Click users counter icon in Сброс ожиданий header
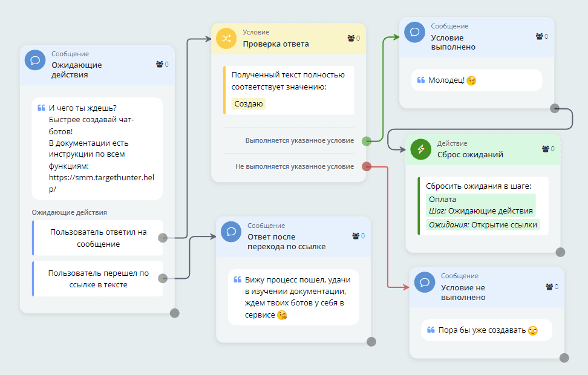Screen dimensions: 588x375 click(x=545, y=149)
